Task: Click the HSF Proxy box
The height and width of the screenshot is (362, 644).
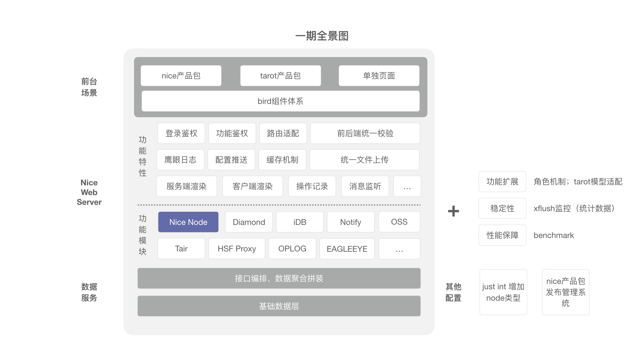Action: pos(236,249)
